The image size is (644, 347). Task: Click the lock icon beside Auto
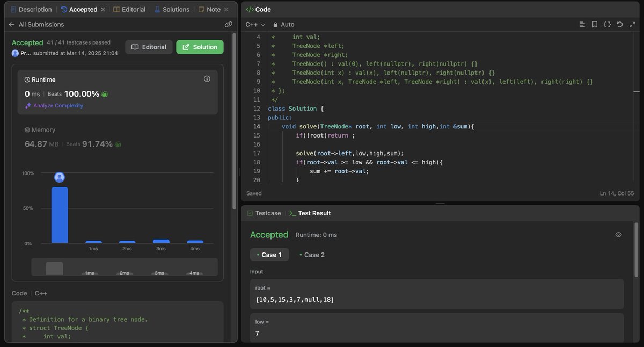(275, 25)
